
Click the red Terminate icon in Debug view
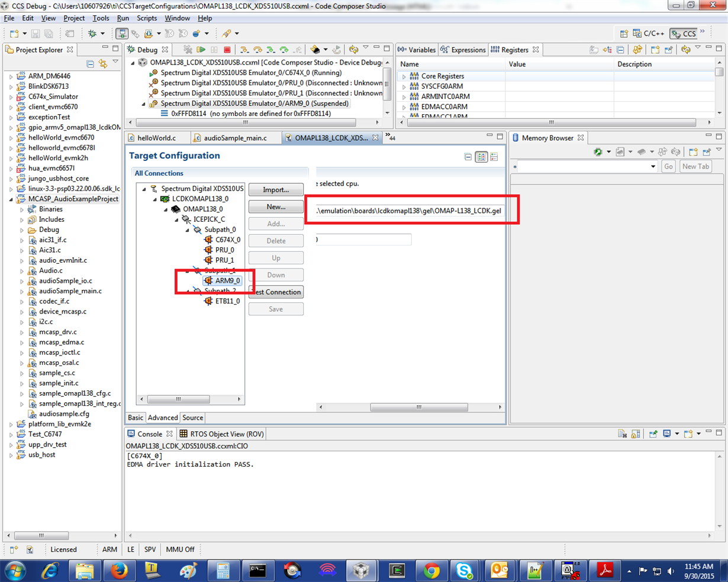click(x=227, y=50)
